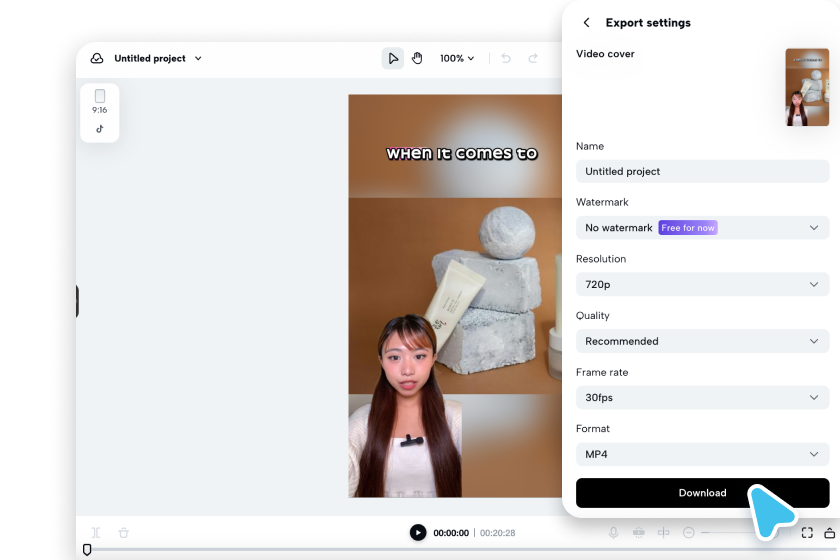The image size is (840, 560).
Task: Click the Name input field
Action: pos(702,171)
